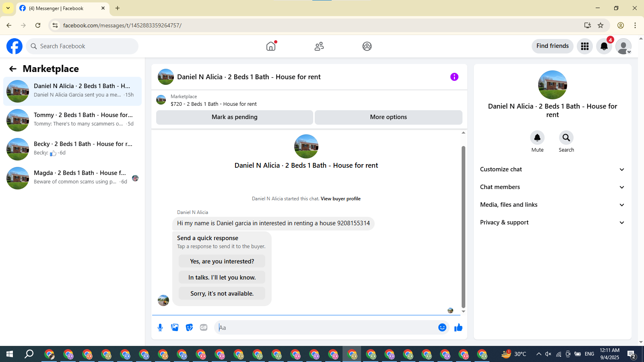Viewport: 644px width, 362px height.
Task: Open the emoji picker
Action: tap(442, 327)
